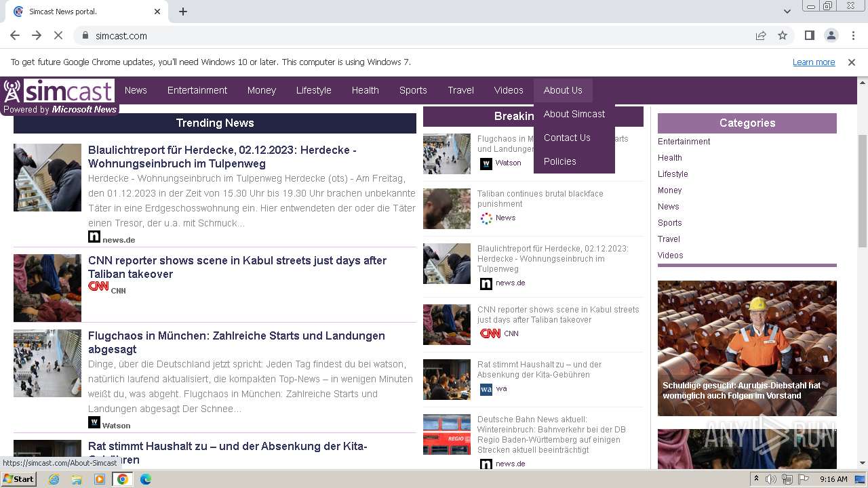868x488 pixels.
Task: Open the Health menu item
Action: 366,90
